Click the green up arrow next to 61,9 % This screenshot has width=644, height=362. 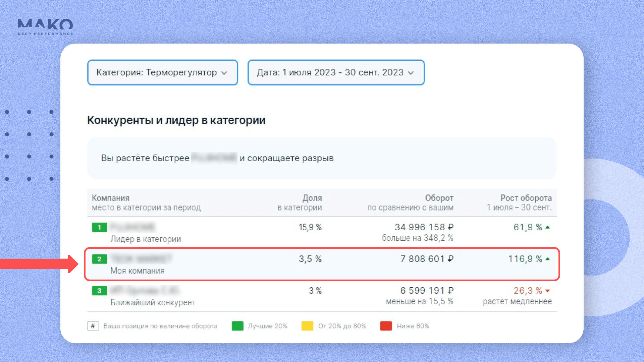[548, 227]
